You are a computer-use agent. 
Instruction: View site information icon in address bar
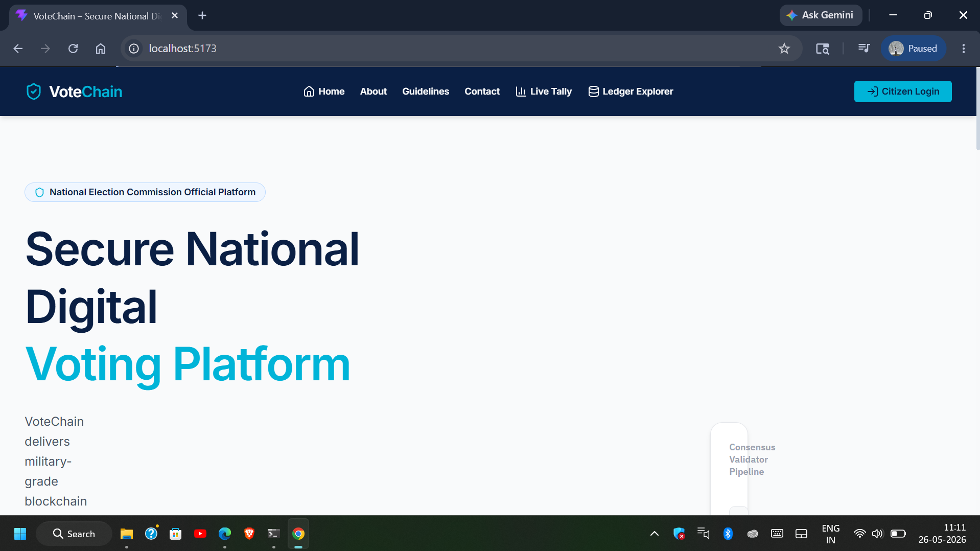coord(134,49)
